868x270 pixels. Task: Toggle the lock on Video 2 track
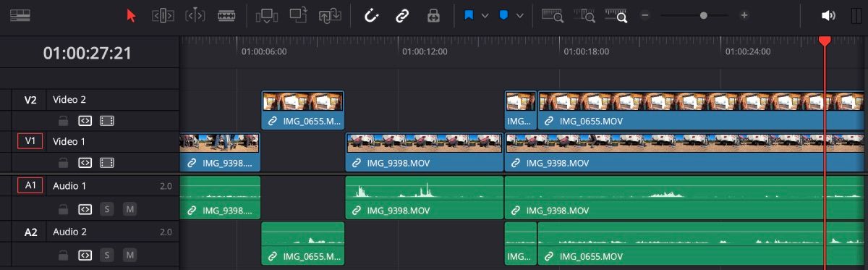click(x=64, y=121)
